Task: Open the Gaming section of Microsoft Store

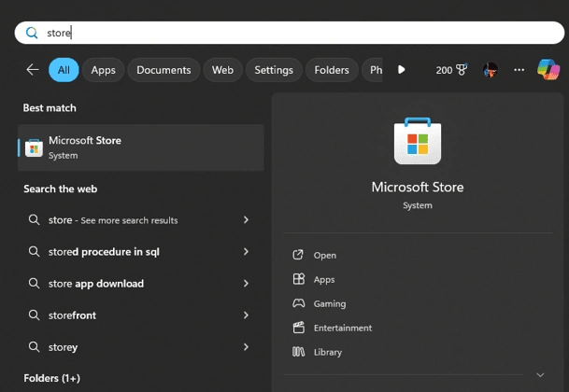Action: [330, 303]
